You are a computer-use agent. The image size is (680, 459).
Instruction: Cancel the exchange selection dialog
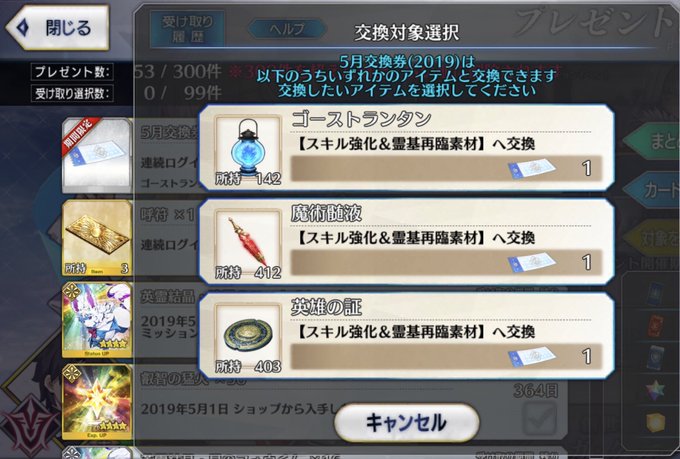(x=406, y=423)
